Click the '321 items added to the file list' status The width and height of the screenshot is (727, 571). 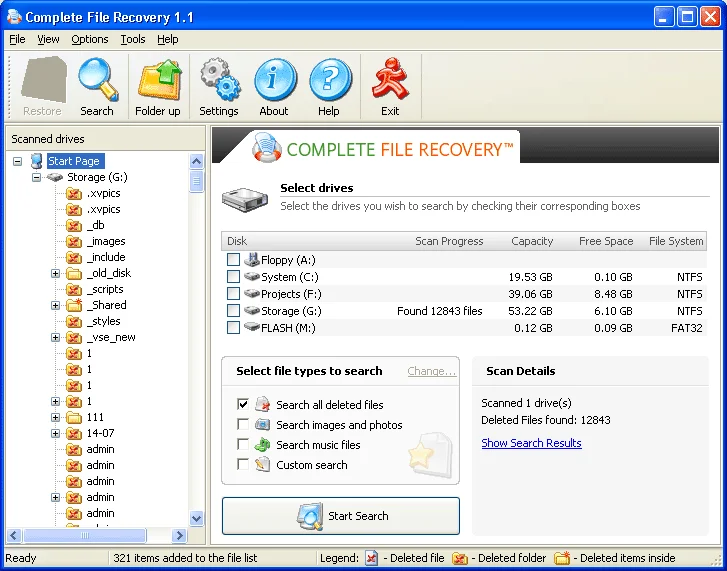(185, 558)
